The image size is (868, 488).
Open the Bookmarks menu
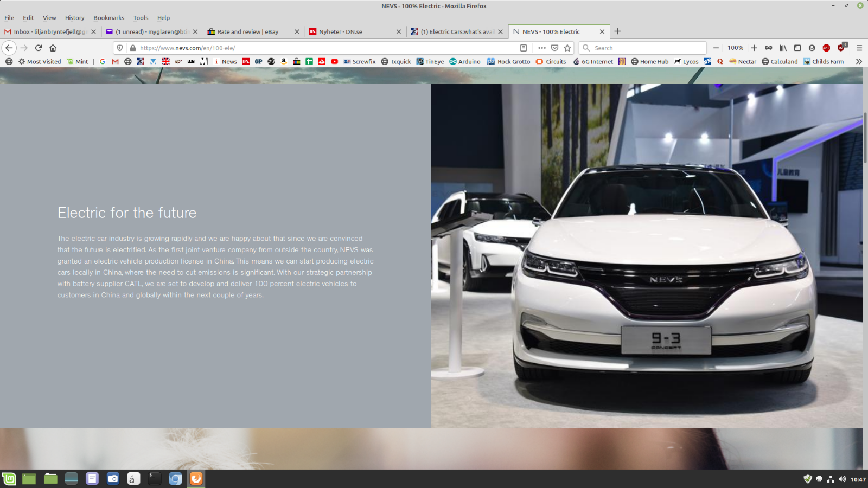click(x=108, y=18)
